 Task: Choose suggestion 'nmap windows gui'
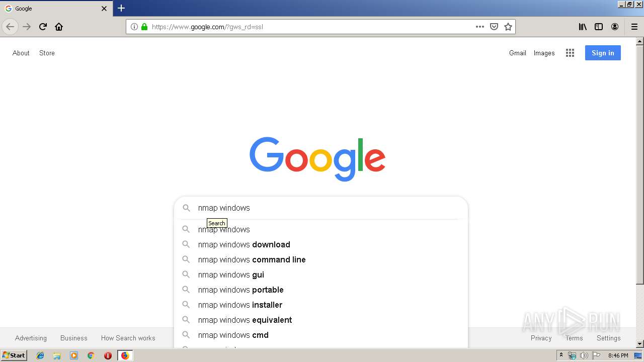321,275
